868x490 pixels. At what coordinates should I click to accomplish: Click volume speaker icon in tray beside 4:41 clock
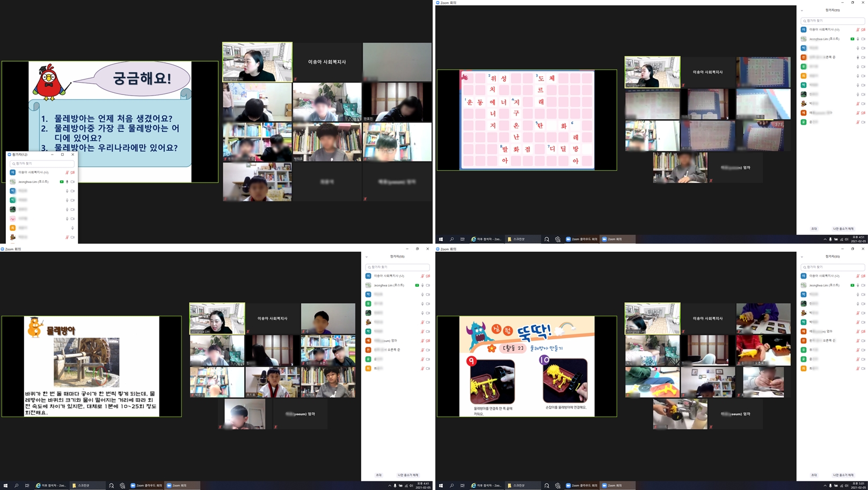click(411, 486)
